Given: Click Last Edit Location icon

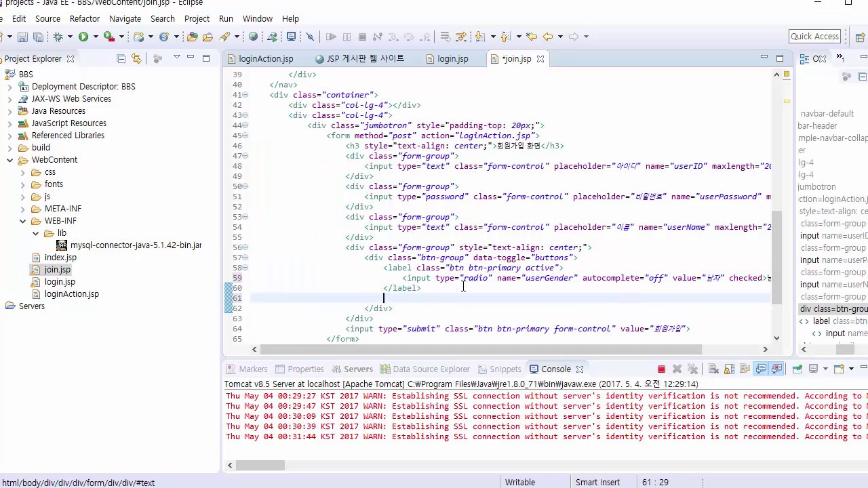Looking at the screenshot, I should 532,37.
